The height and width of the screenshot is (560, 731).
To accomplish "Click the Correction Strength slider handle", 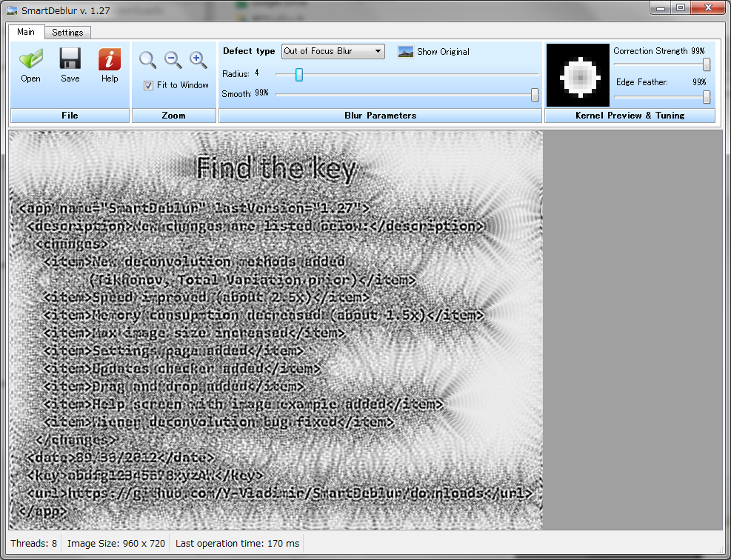I will (x=707, y=64).
